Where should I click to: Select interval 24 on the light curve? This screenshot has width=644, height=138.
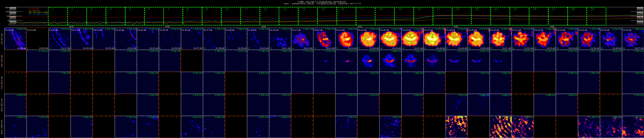[x=500, y=16]
